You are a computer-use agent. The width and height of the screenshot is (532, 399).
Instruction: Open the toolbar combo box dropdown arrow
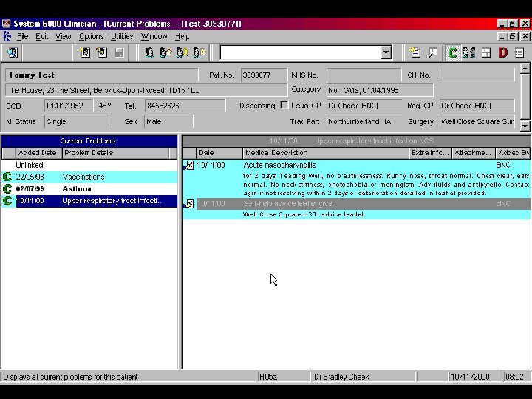pos(386,52)
